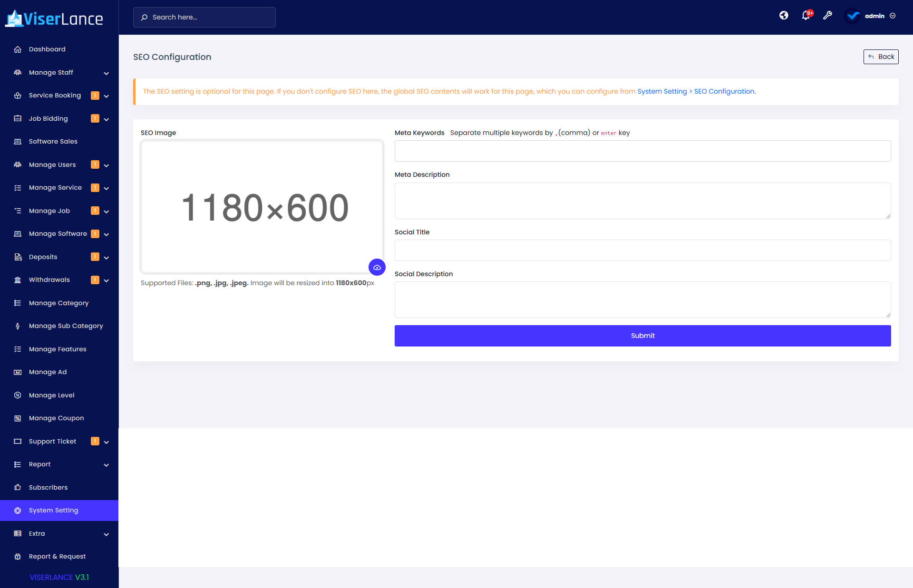Open the admin profile dropdown
913x588 pixels.
[x=875, y=16]
